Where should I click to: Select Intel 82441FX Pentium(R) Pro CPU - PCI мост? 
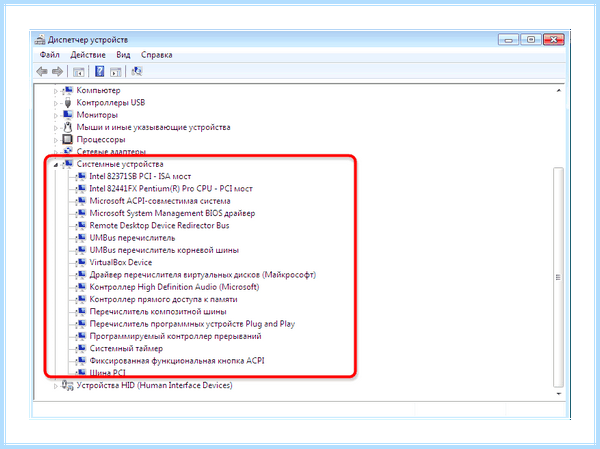[x=171, y=188]
